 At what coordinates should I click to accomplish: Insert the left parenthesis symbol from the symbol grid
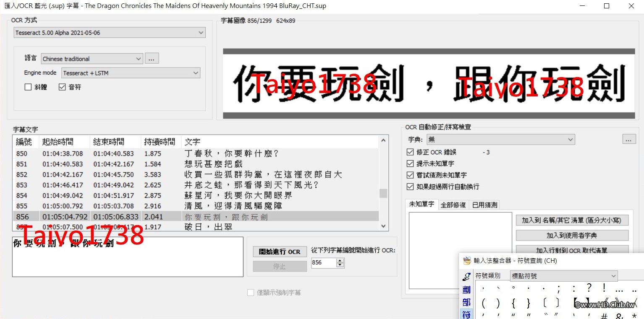coord(483,303)
